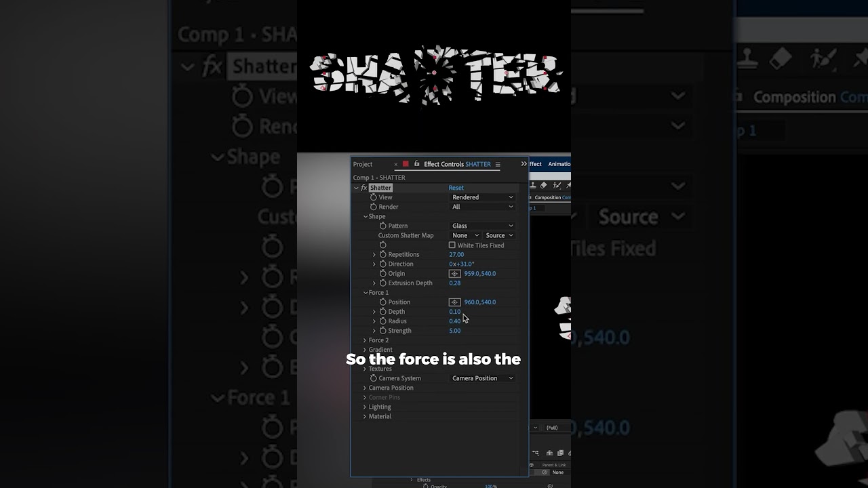Toggle the lock icon on the Effect Controls panel
The image size is (868, 488).
(417, 164)
